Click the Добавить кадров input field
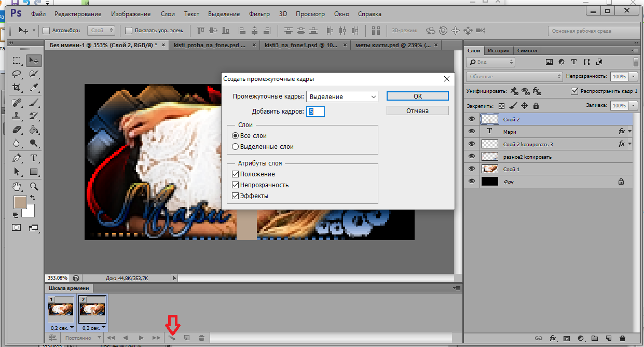Image resolution: width=644 pixels, height=347 pixels. pos(316,112)
